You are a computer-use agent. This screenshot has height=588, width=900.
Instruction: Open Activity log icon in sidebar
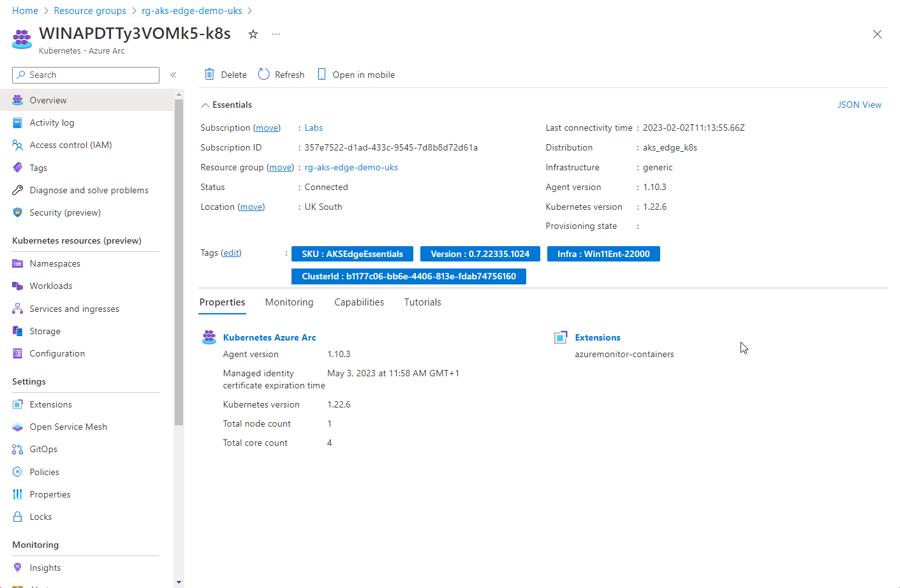click(x=18, y=122)
